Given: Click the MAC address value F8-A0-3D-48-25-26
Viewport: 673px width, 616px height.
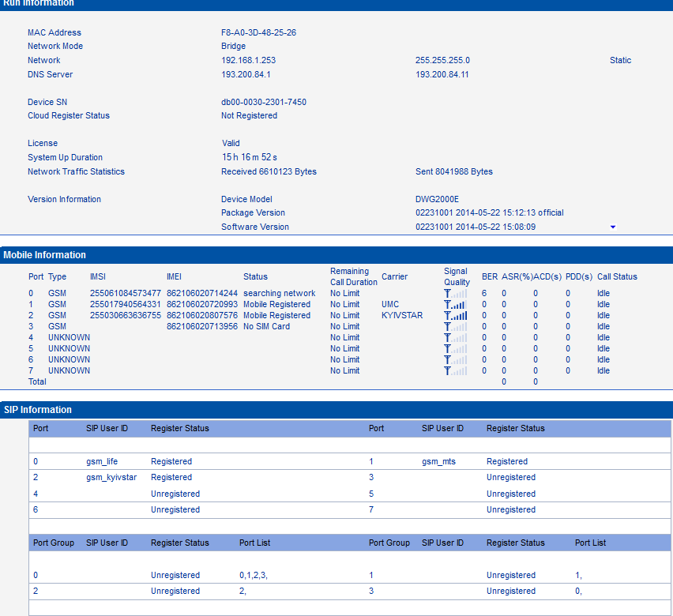Looking at the screenshot, I should pyautogui.click(x=258, y=32).
